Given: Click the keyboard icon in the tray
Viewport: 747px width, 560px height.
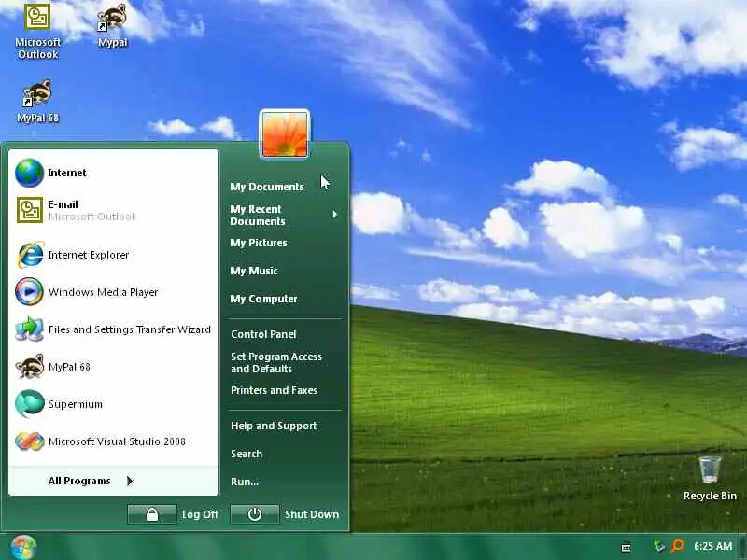Looking at the screenshot, I should coord(626,547).
